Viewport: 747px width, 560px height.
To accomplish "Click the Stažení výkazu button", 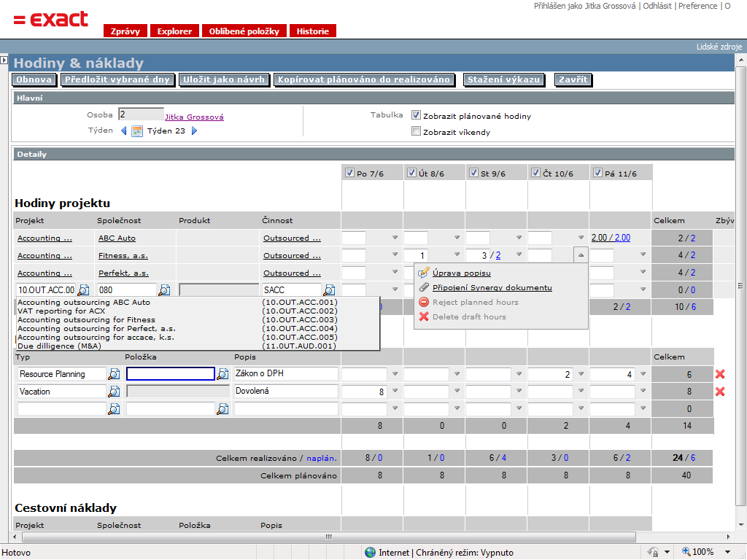I will (503, 79).
